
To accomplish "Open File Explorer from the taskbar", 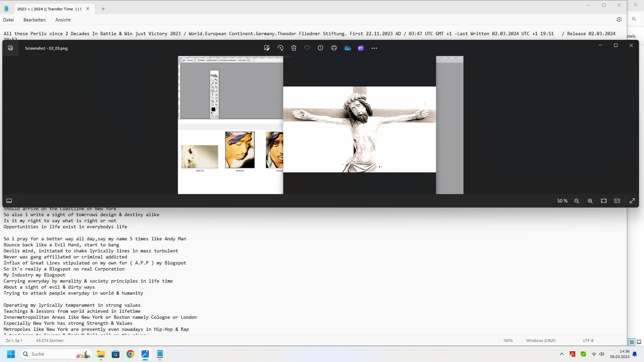I will (x=101, y=354).
